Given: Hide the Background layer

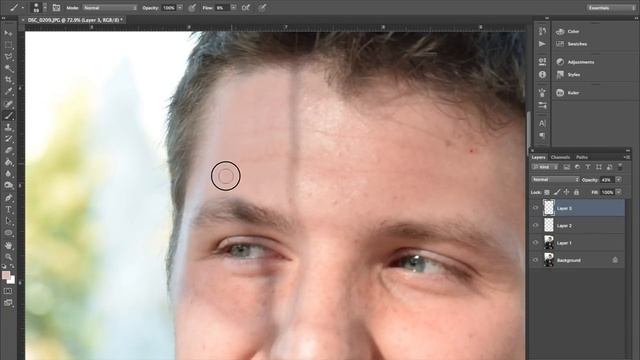Looking at the screenshot, I should (536, 260).
